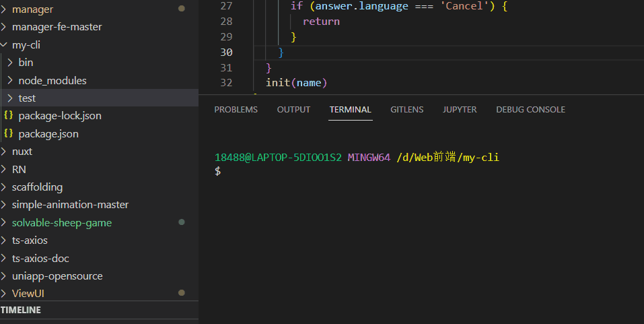
Task: Select the uniapp-opensource folder name
Action: 57,276
